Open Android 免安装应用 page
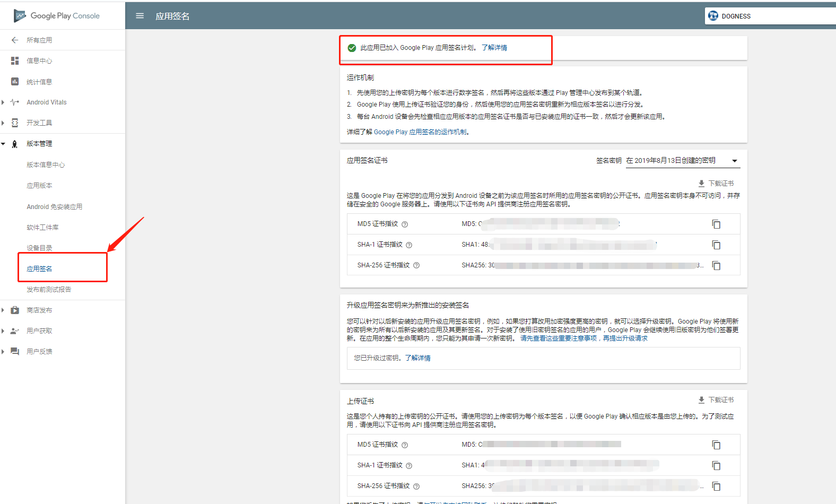 [x=55, y=207]
